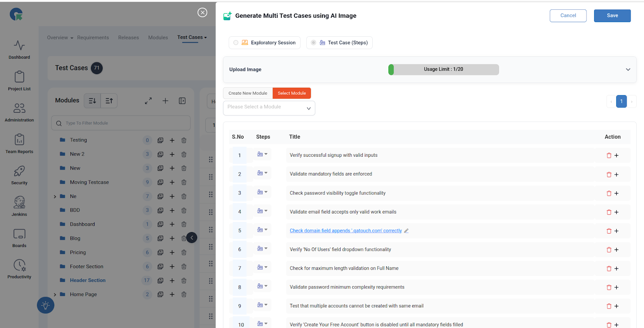Add a test case after row 3
The width and height of the screenshot is (644, 328).
[x=616, y=193]
